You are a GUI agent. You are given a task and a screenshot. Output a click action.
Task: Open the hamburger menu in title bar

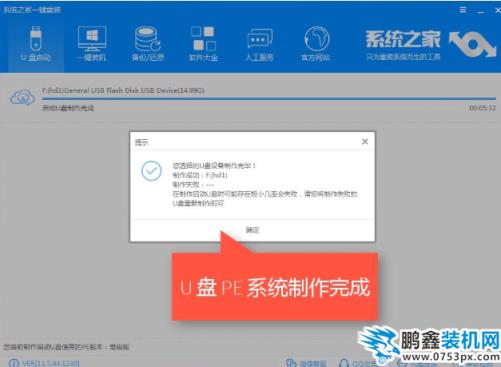(x=463, y=10)
